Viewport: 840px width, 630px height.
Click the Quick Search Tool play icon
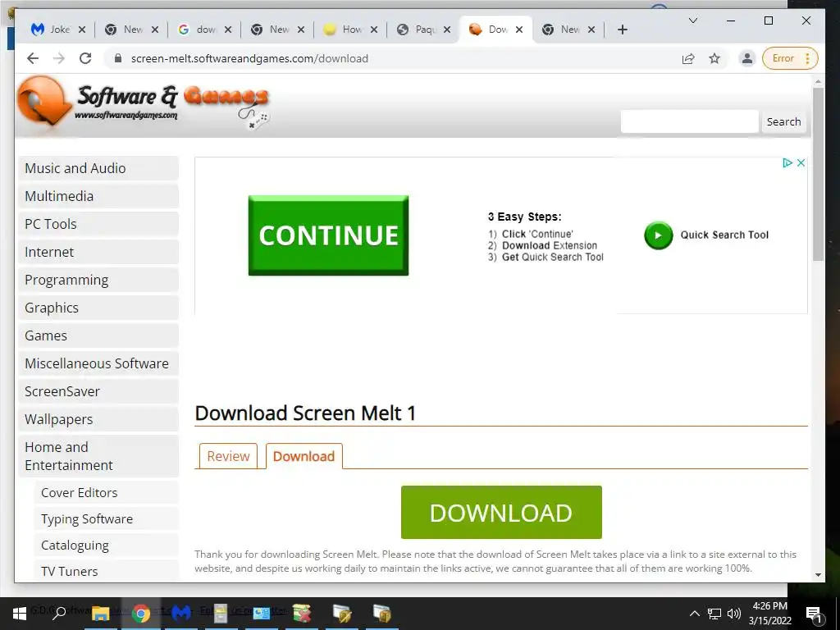(x=659, y=235)
